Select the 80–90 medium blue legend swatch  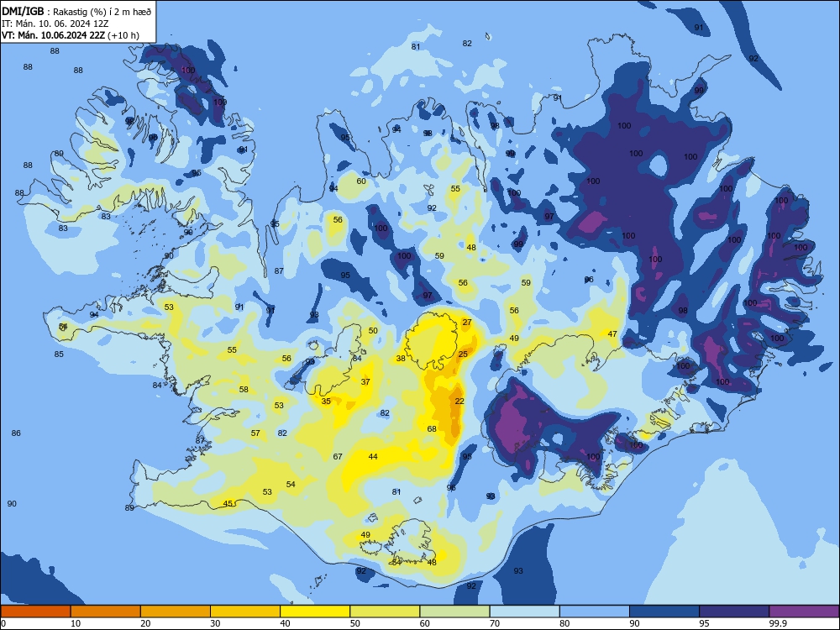595,612
